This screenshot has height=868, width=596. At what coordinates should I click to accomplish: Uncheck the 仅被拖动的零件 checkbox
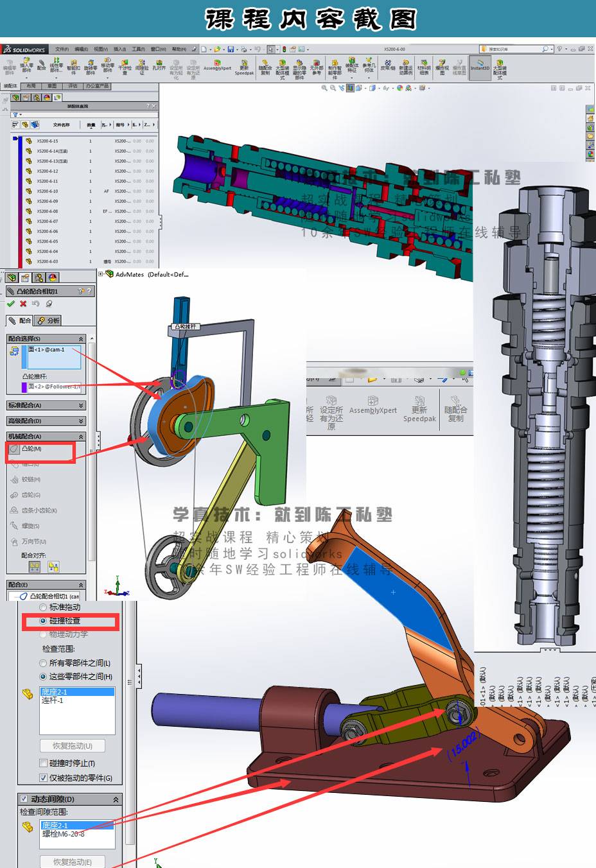tap(44, 777)
